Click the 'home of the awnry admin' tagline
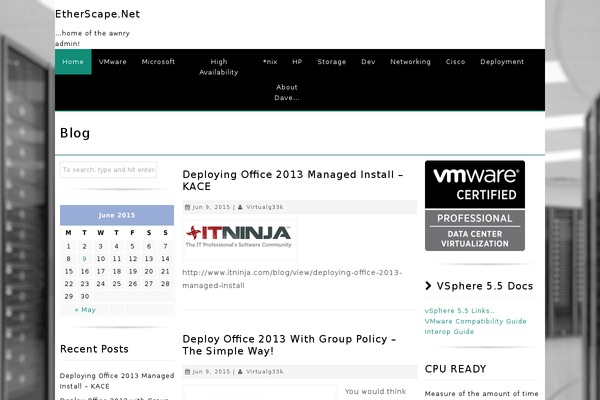 tap(93, 38)
